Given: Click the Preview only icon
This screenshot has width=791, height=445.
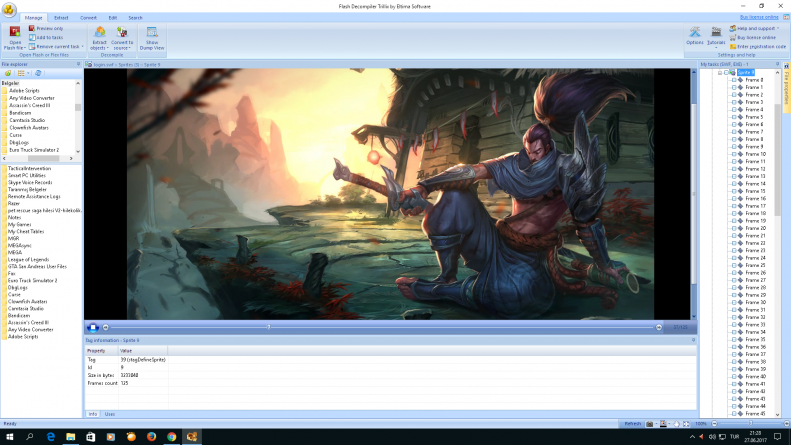Looking at the screenshot, I should click(x=32, y=28).
